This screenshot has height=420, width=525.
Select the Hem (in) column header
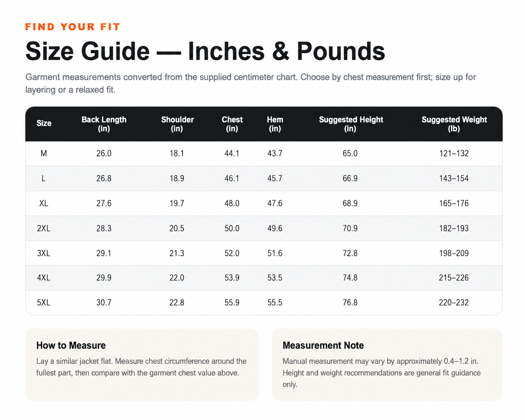point(275,124)
